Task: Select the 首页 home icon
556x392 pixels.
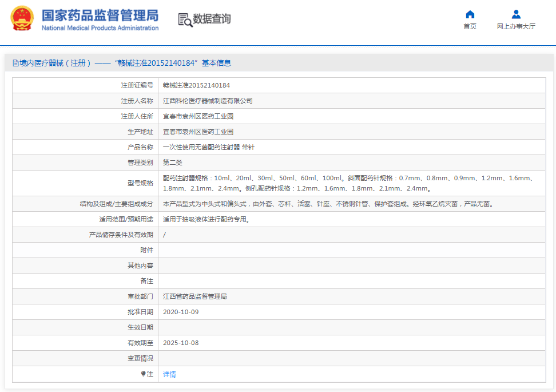Action: [x=470, y=14]
